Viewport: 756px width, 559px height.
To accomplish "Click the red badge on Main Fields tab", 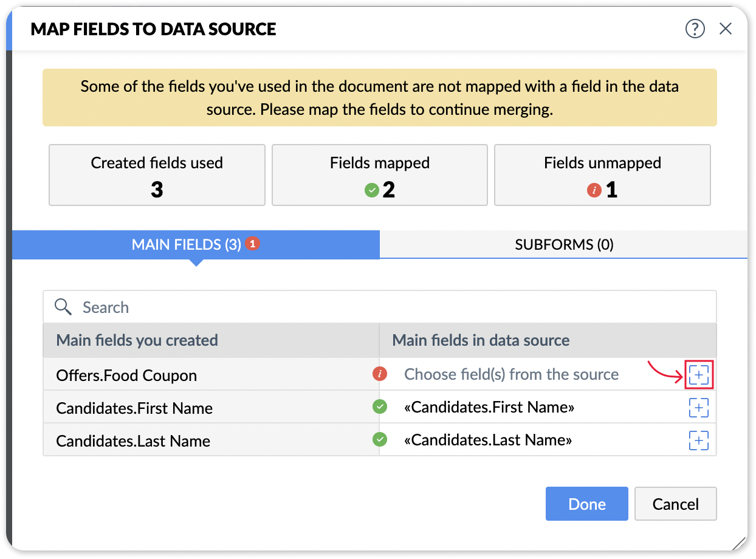I will 253,244.
